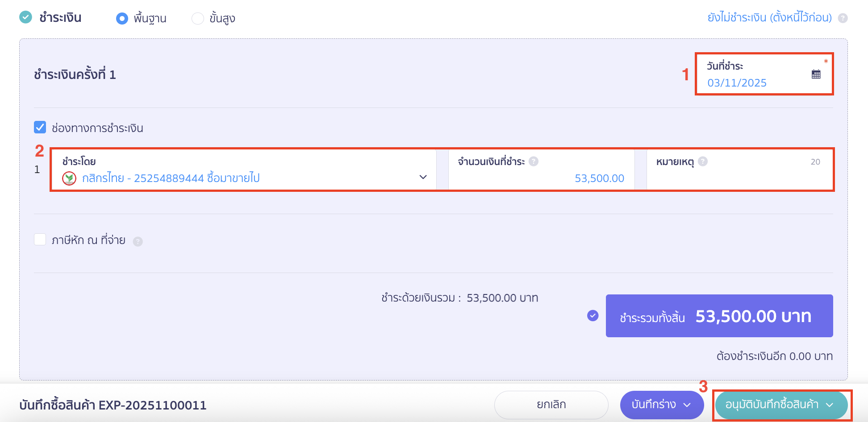
Task: Click the ชำระรวมทั้งสิ้น 53,500.00 บาท box
Action: (719, 316)
